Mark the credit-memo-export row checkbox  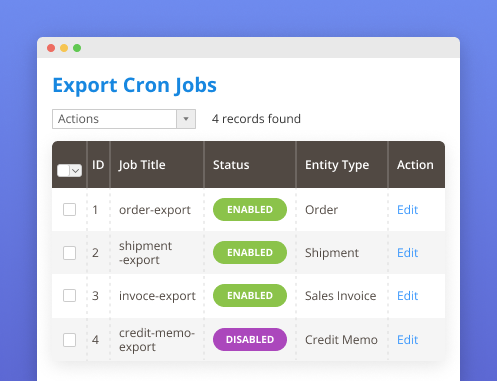69,340
